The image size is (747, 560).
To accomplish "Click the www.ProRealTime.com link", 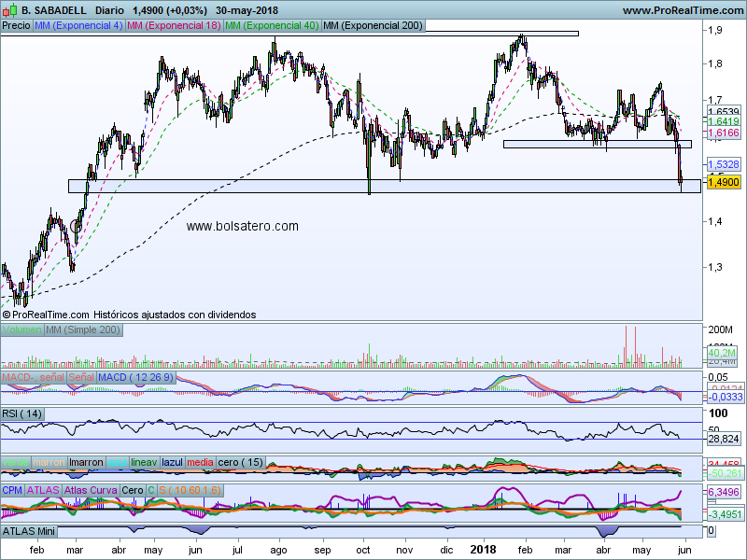I will coord(682,10).
